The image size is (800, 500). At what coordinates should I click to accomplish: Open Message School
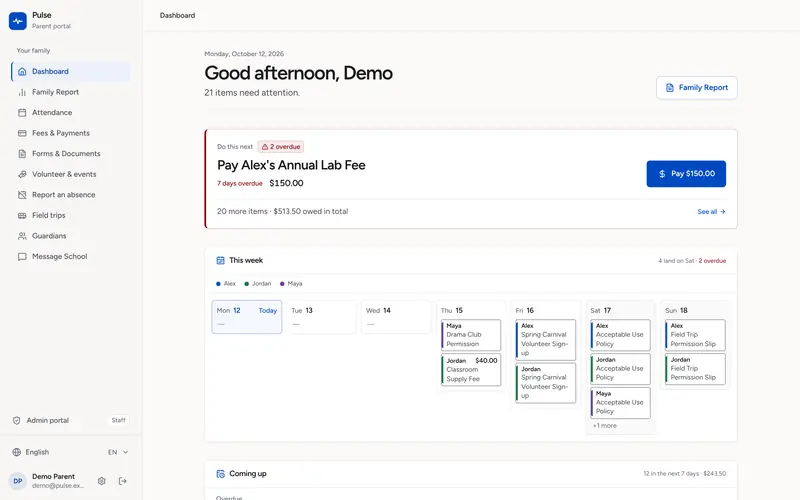click(x=70, y=257)
